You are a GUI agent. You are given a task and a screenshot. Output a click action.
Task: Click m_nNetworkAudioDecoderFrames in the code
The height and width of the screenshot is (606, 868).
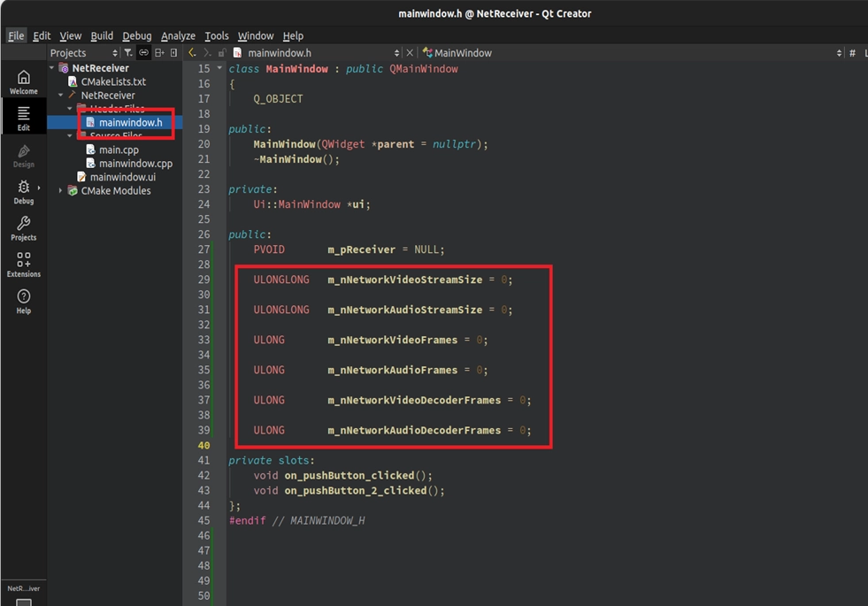tap(414, 430)
